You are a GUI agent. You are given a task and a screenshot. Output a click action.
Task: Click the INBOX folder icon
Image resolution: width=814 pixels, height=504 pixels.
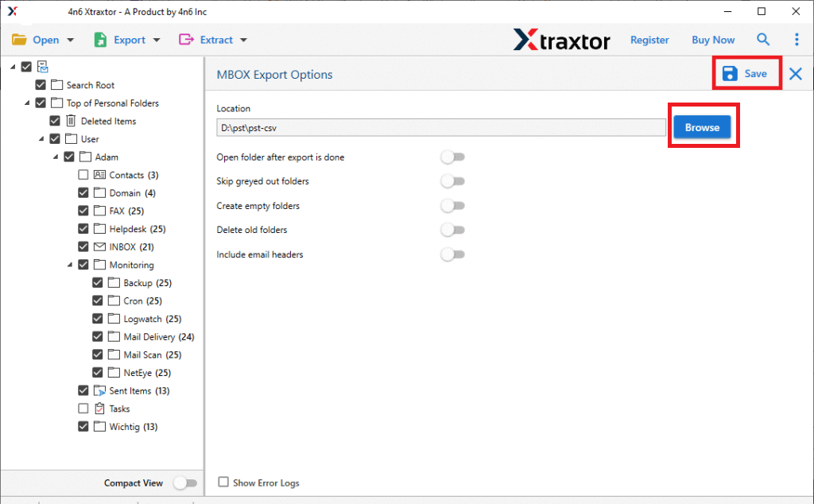click(x=98, y=246)
